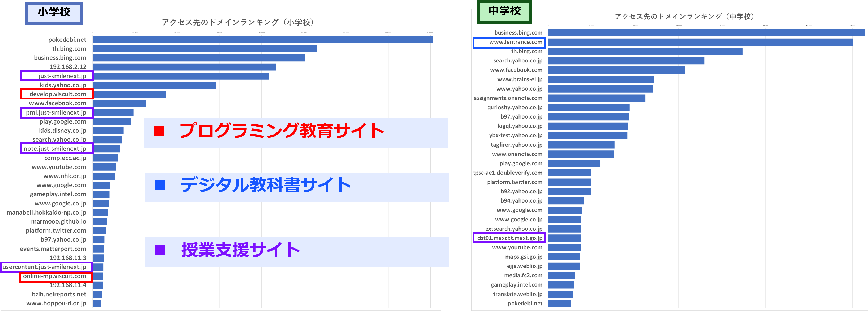Select the legend text 授業支援サイト
Viewport: 868px width, 311px height.
(241, 250)
